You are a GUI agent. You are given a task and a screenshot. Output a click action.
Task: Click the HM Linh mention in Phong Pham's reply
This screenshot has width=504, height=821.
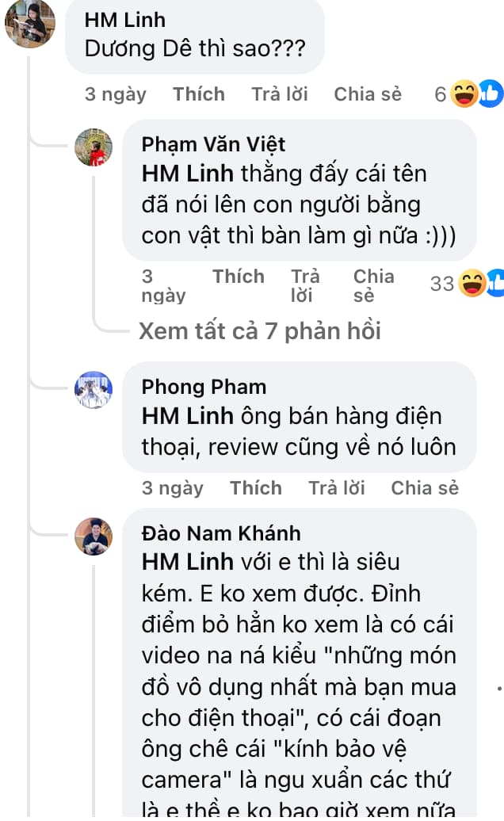click(x=187, y=416)
